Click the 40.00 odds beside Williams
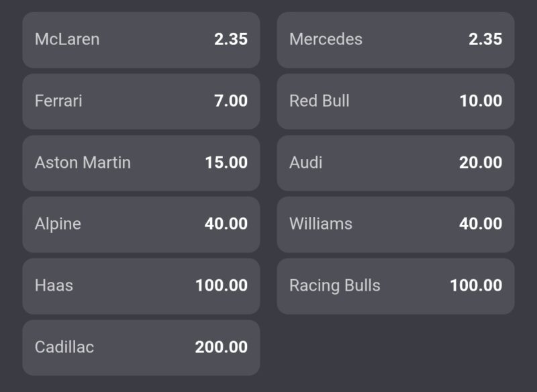The width and height of the screenshot is (537, 392). point(481,224)
